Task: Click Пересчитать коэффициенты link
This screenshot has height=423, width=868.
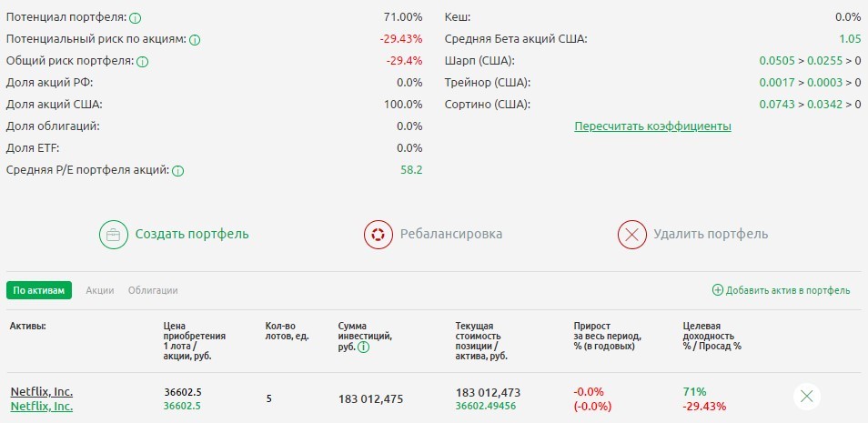Action: (x=652, y=126)
